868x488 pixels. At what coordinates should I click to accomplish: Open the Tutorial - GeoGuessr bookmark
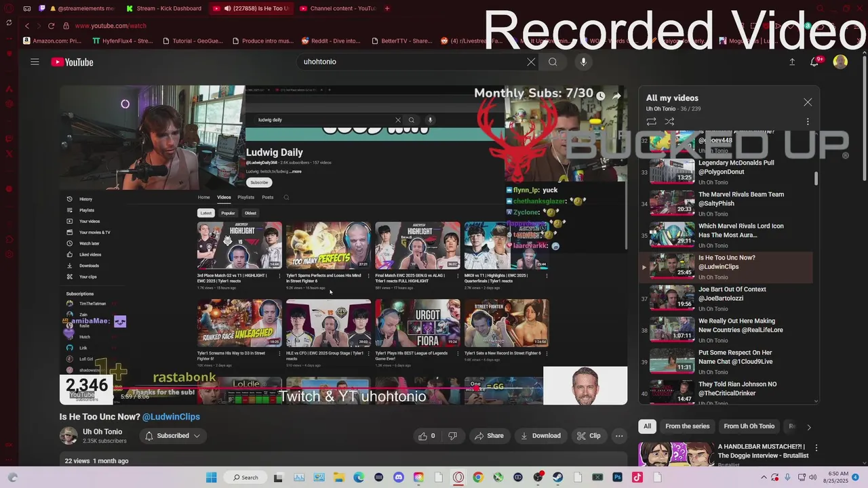coord(192,41)
